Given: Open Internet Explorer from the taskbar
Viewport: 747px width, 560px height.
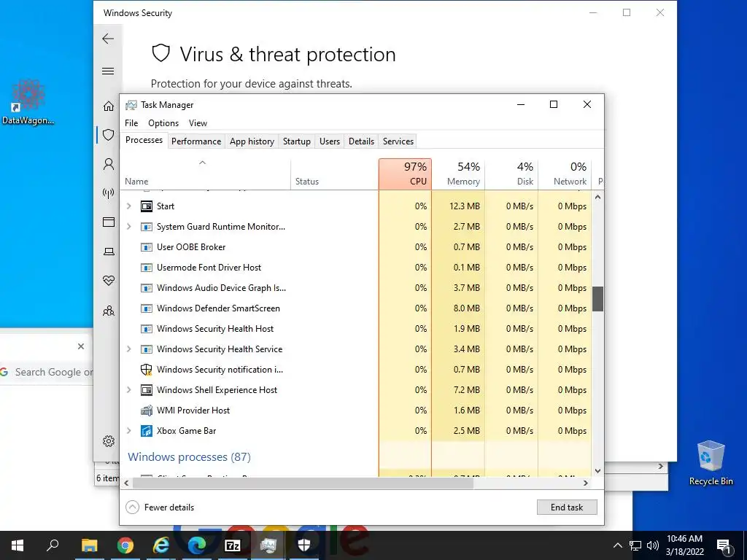Looking at the screenshot, I should pos(161,545).
